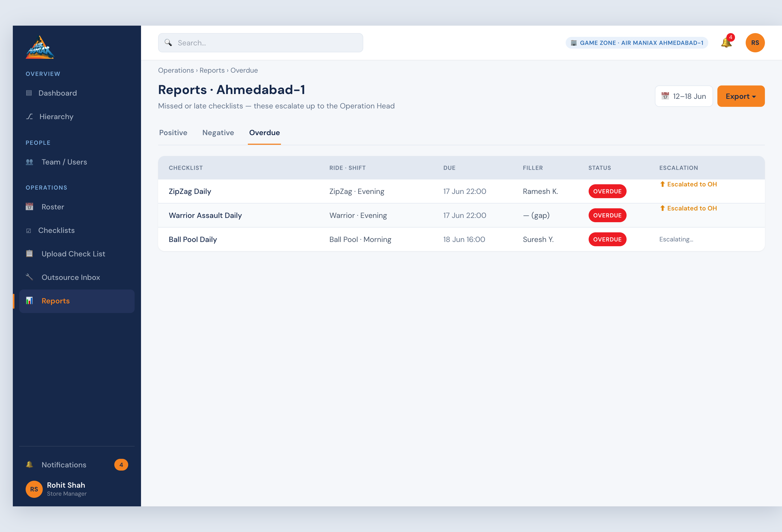The height and width of the screenshot is (532, 782).
Task: Click the DUE column header
Action: (449, 167)
